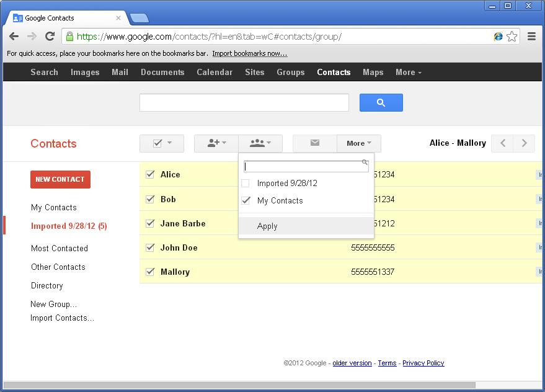Bookmark the page via the star icon
Image resolution: width=545 pixels, height=392 pixels.
tap(512, 37)
